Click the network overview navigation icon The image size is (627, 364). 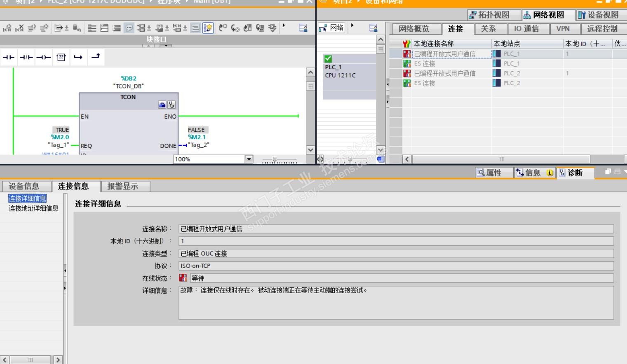click(380, 159)
